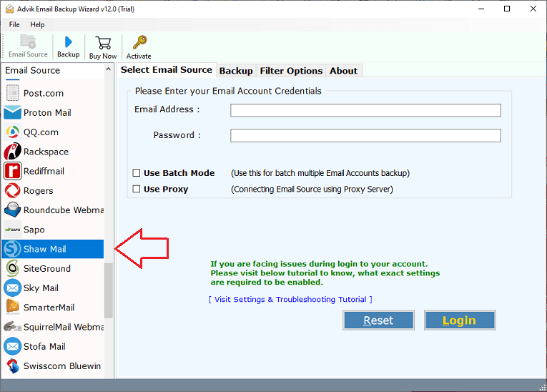The image size is (547, 392).
Task: Select Rediffmail text in source list
Action: point(44,171)
